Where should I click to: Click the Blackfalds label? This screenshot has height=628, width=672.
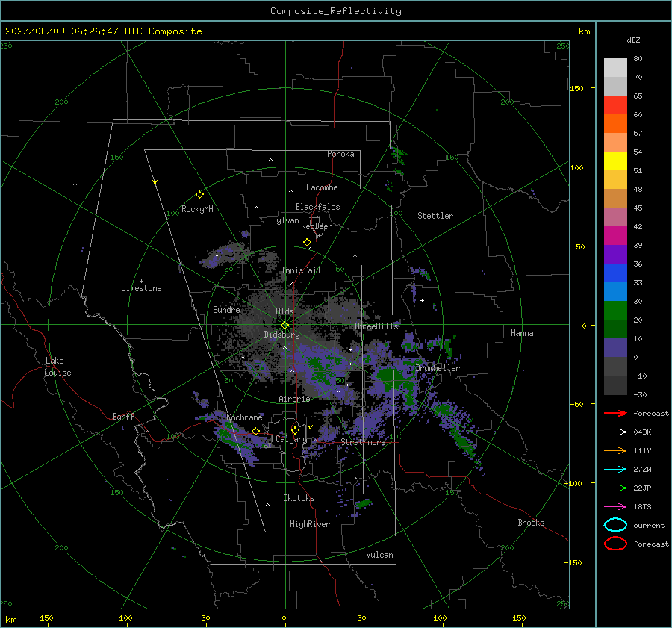click(317, 207)
